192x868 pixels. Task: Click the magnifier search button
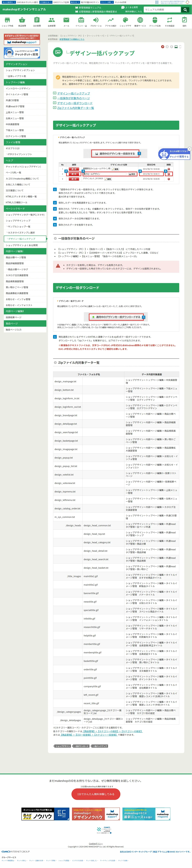(185, 10)
